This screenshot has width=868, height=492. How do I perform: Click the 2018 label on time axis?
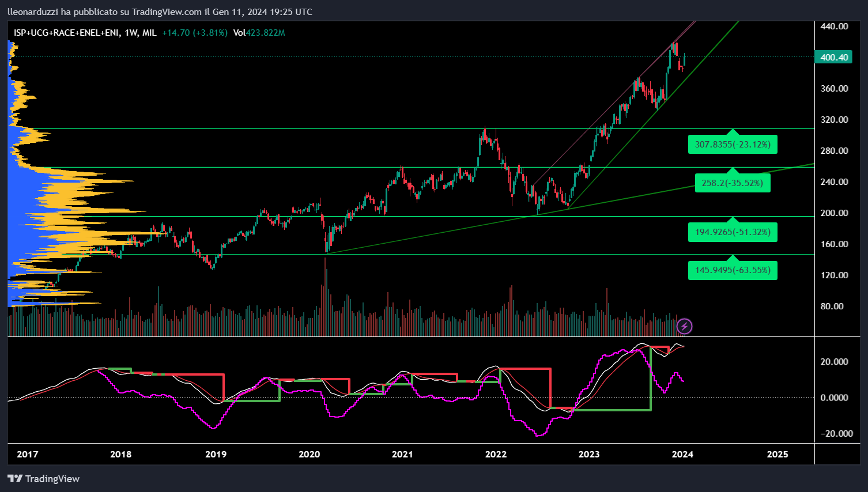pos(121,454)
